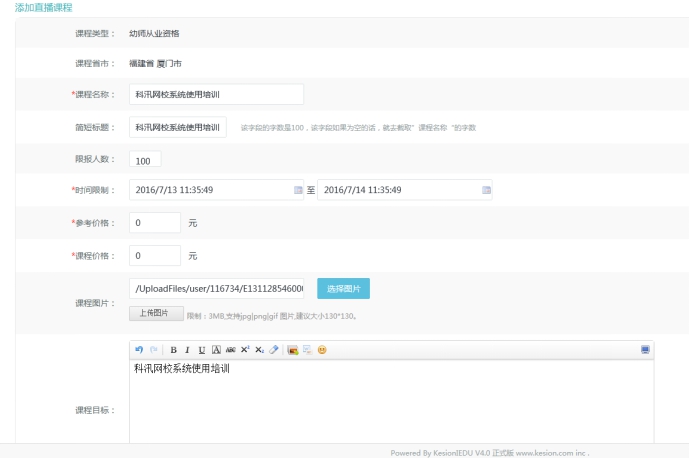Apply strikethrough formatting in the editor
Image resolution: width=689 pixels, height=458 pixels.
[x=230, y=350]
